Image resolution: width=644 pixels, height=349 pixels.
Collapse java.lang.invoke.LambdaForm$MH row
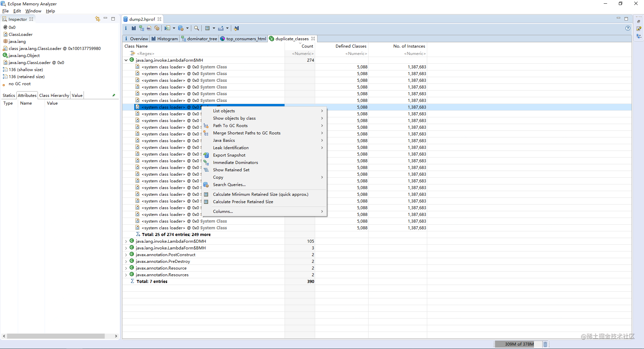(126, 60)
